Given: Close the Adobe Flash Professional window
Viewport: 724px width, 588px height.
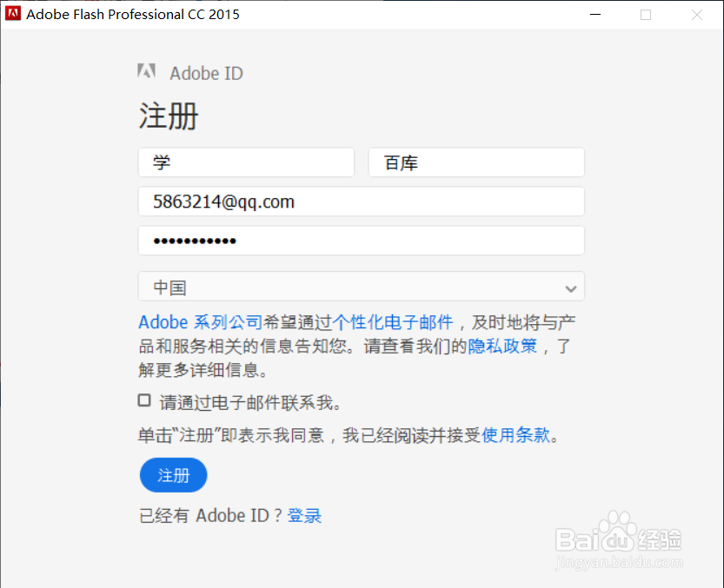Looking at the screenshot, I should [697, 15].
